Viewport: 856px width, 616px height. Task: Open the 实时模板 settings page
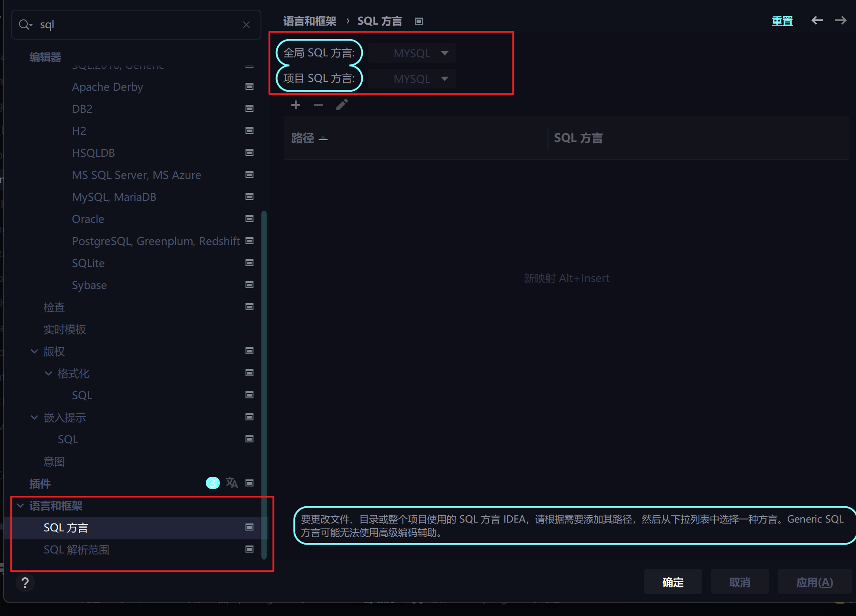(x=64, y=329)
